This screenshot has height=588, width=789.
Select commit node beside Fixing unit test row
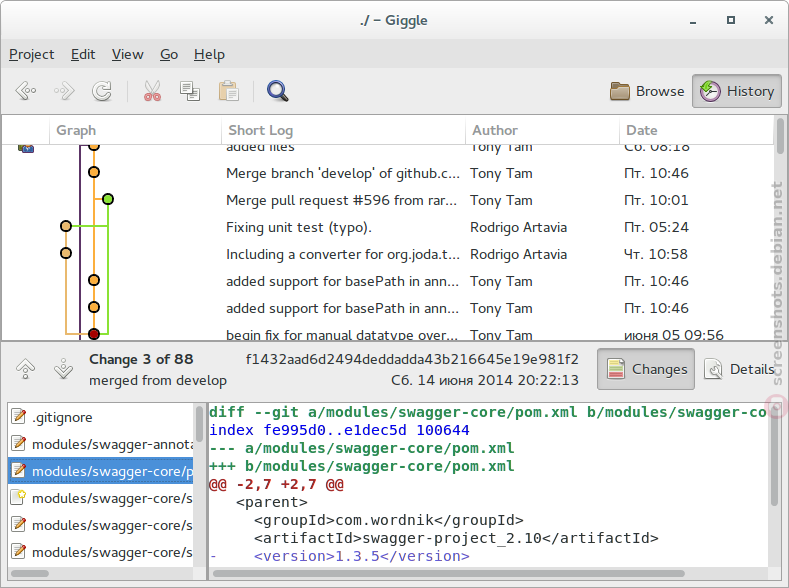[65, 226]
